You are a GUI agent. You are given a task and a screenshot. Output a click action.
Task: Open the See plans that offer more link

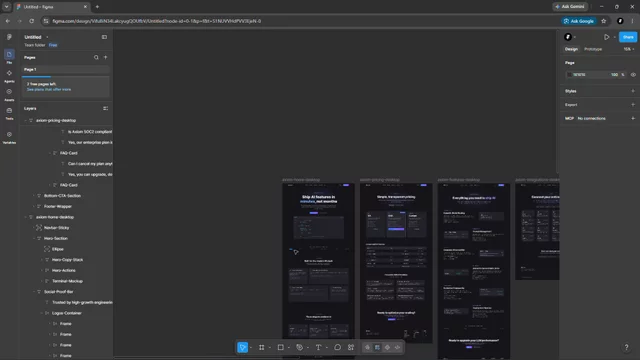pos(49,89)
